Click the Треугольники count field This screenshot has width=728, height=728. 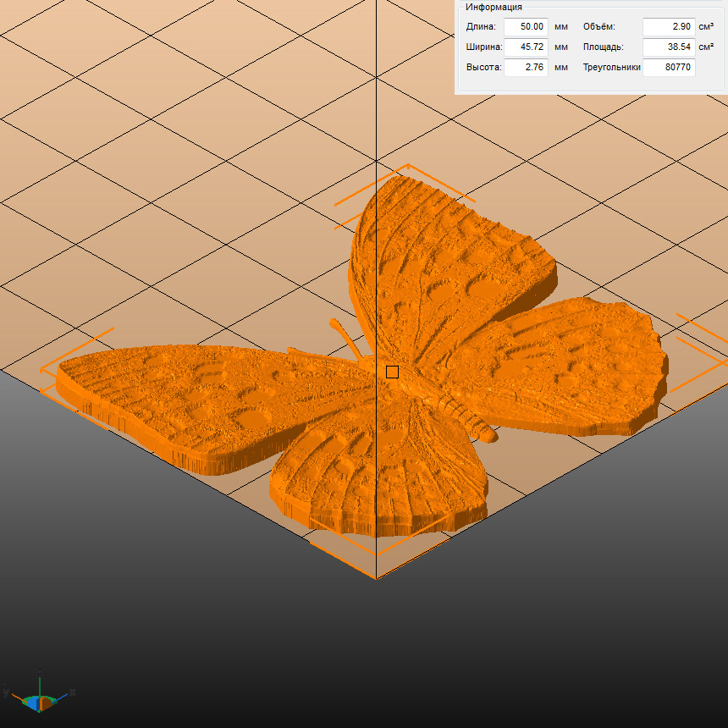coord(668,68)
